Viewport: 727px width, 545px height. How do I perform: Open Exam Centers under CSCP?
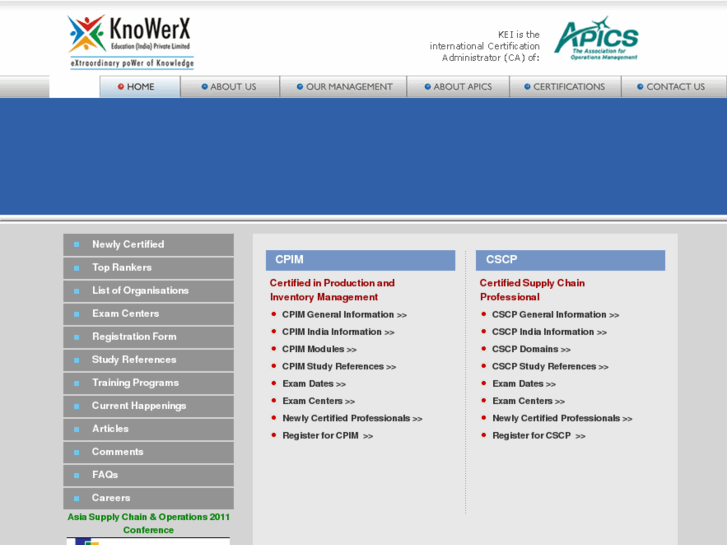click(529, 401)
